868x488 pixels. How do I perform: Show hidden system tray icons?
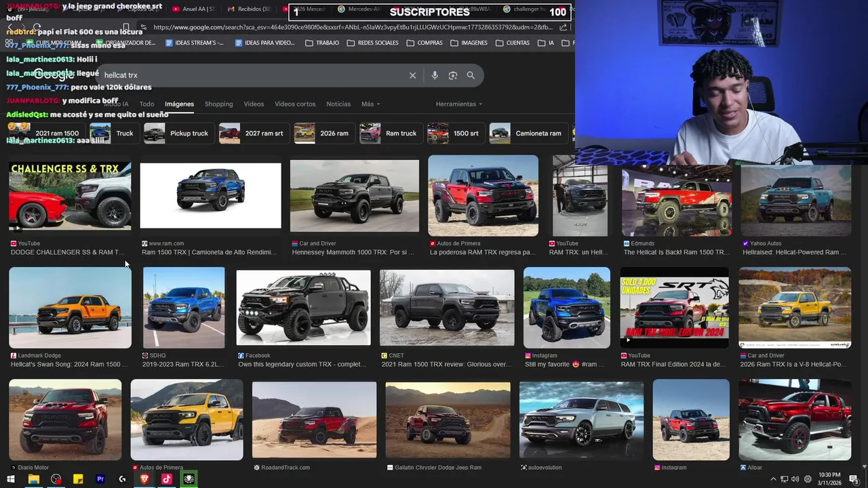point(773,479)
